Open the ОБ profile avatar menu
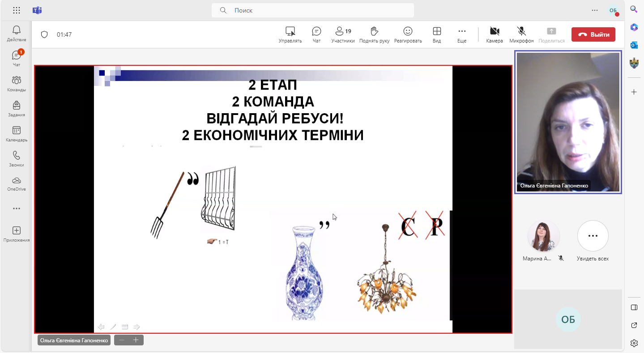The width and height of the screenshot is (644, 353). click(x=613, y=10)
